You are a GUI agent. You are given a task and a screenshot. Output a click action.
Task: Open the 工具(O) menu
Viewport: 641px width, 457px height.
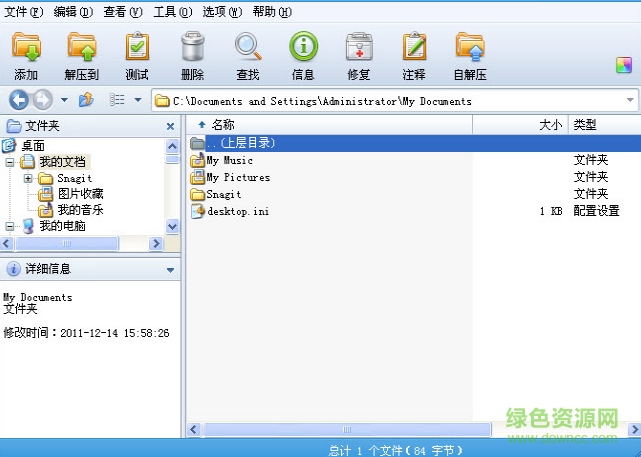click(x=173, y=12)
